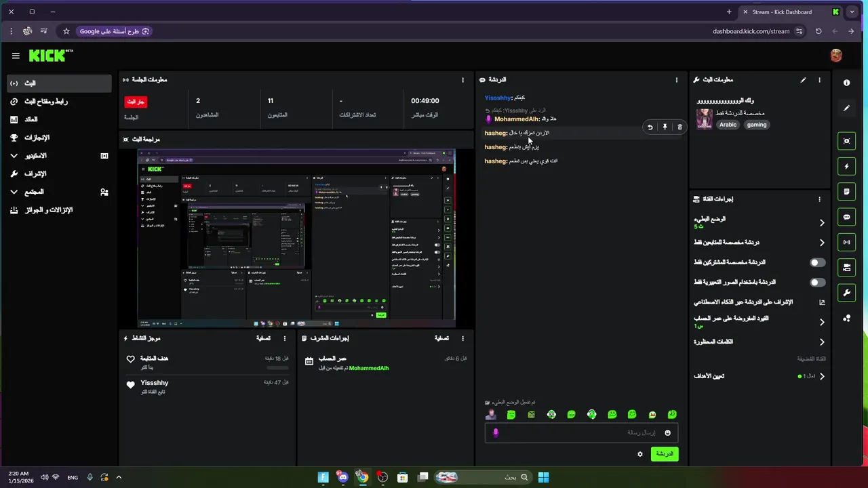
Task: Toggle emotes-only chat switch
Action: point(818,282)
